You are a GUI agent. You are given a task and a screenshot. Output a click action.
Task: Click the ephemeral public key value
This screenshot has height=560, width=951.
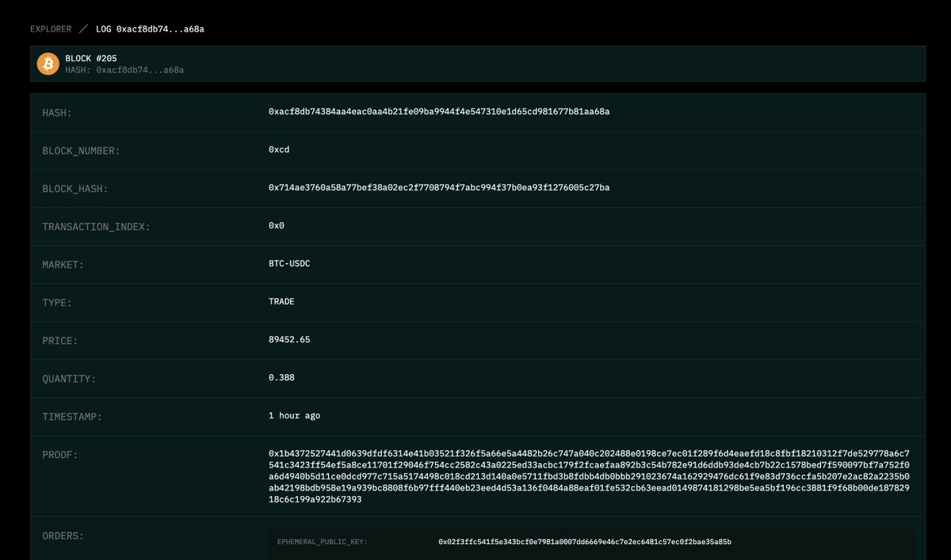(x=585, y=542)
